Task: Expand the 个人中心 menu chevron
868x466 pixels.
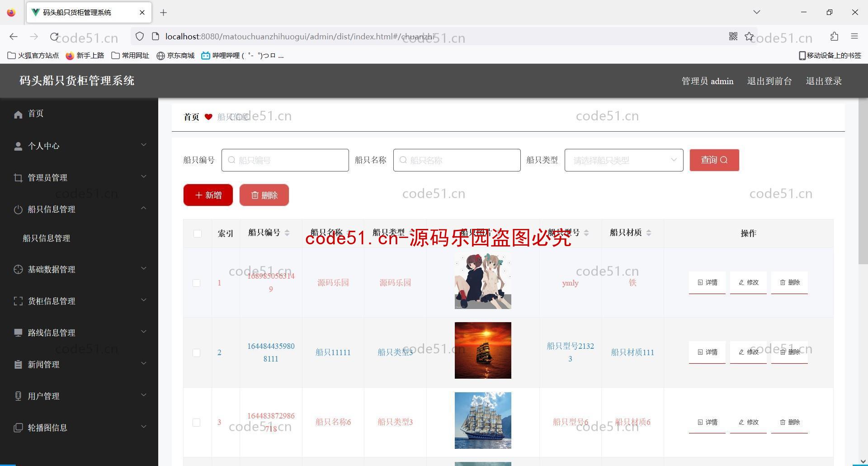Action: tap(144, 145)
